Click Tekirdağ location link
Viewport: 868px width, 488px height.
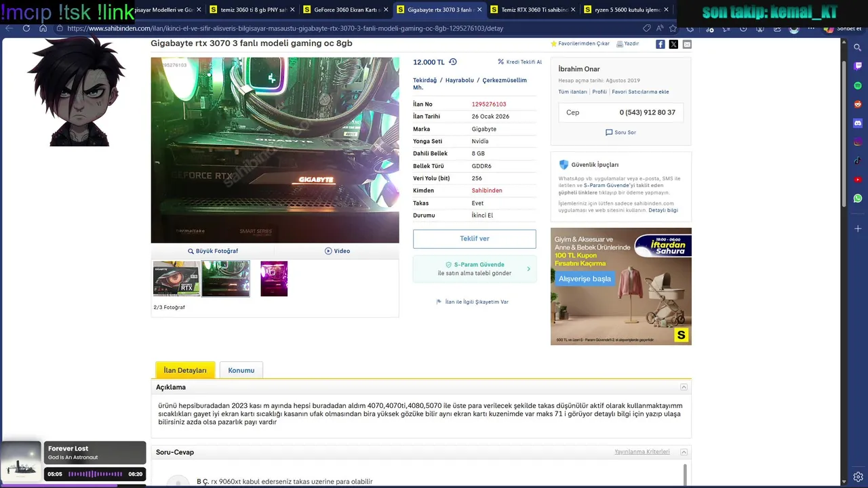(425, 80)
